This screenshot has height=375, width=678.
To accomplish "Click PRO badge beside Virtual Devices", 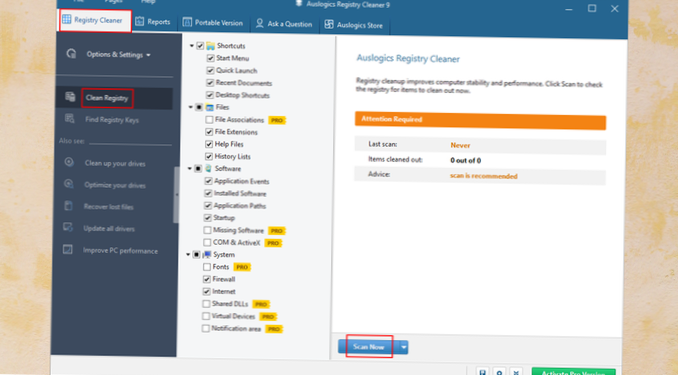I will tap(268, 317).
